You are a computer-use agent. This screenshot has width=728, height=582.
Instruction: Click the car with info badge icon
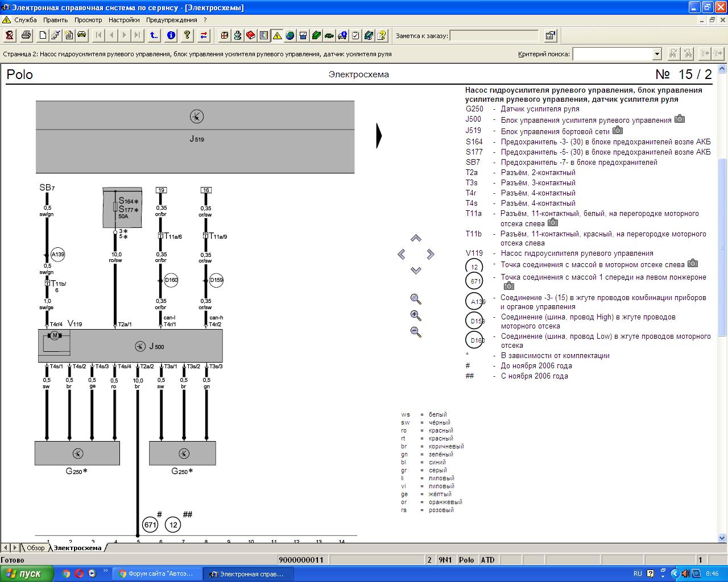[342, 36]
